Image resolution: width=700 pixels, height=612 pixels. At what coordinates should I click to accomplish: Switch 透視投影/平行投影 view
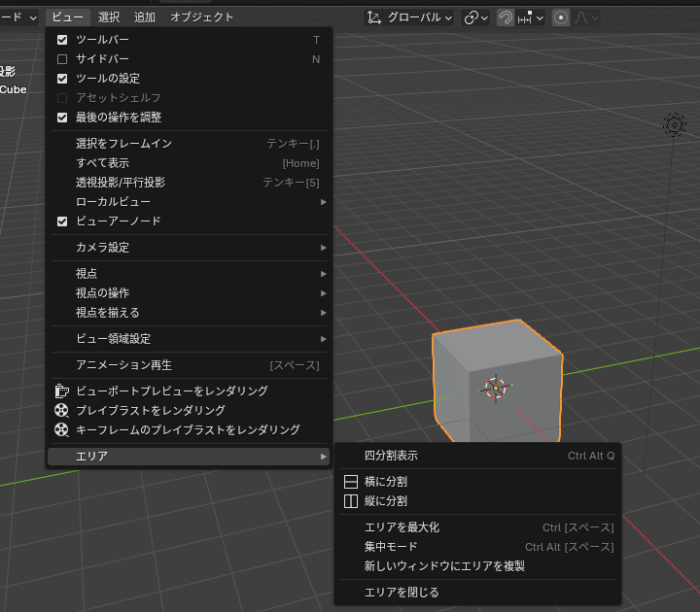click(189, 183)
